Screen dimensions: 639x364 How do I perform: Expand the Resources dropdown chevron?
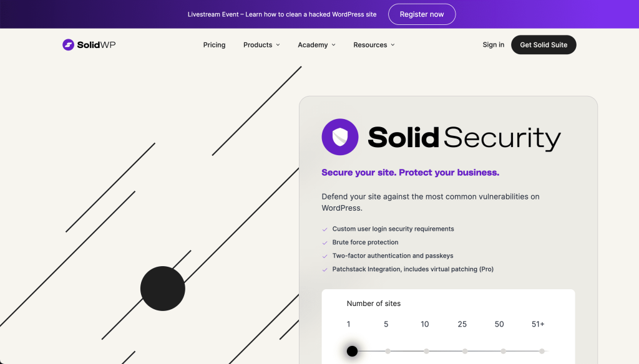tap(393, 45)
